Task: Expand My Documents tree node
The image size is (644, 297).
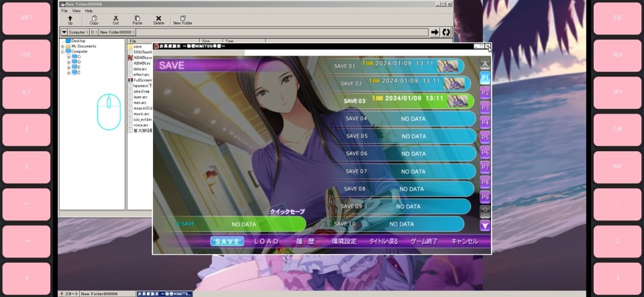Action: click(x=62, y=46)
